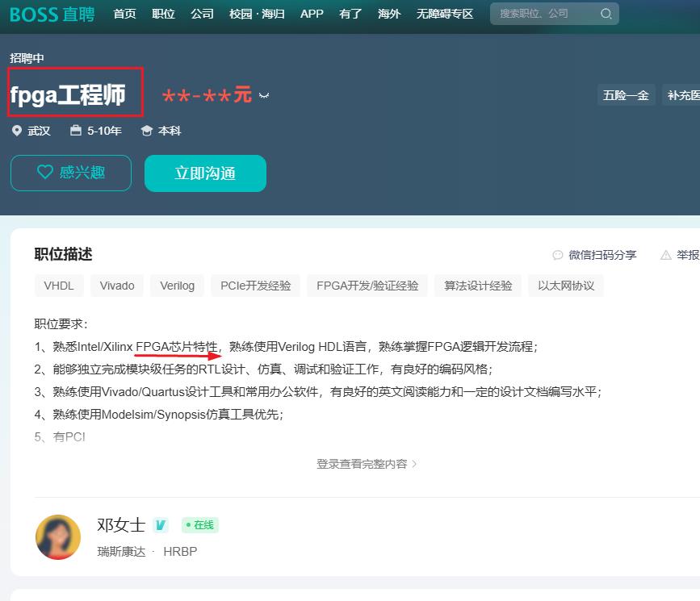Image resolution: width=700 pixels, height=601 pixels.
Task: Click the 立即沟通 button
Action: pyautogui.click(x=205, y=173)
